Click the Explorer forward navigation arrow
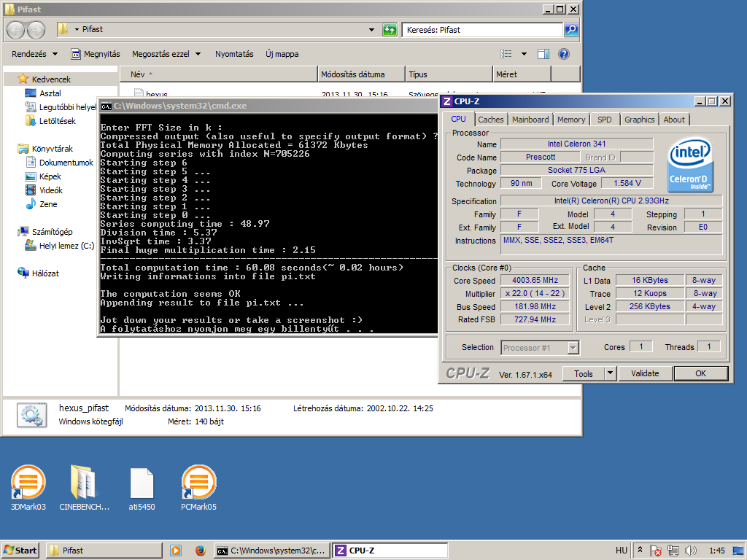Image resolution: width=747 pixels, height=560 pixels. [x=36, y=30]
